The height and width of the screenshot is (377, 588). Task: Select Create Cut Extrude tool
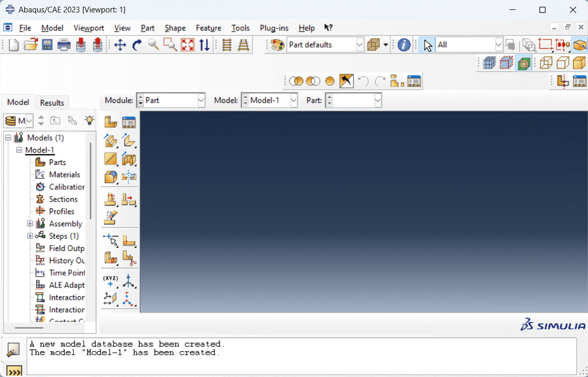pyautogui.click(x=129, y=159)
